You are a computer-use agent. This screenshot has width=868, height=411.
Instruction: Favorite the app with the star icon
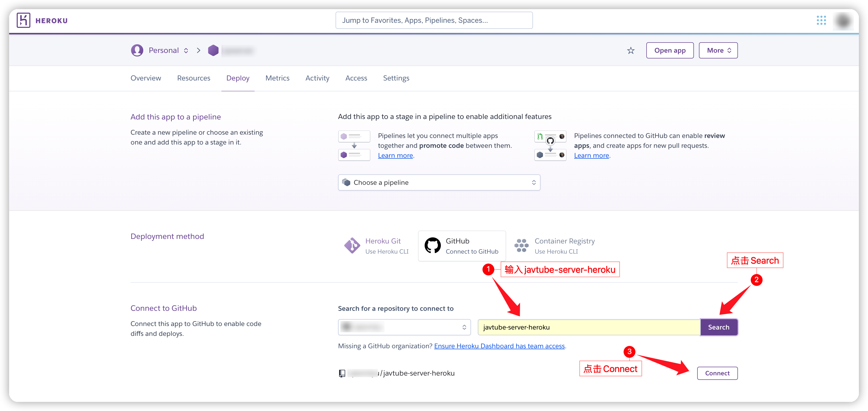pos(630,51)
